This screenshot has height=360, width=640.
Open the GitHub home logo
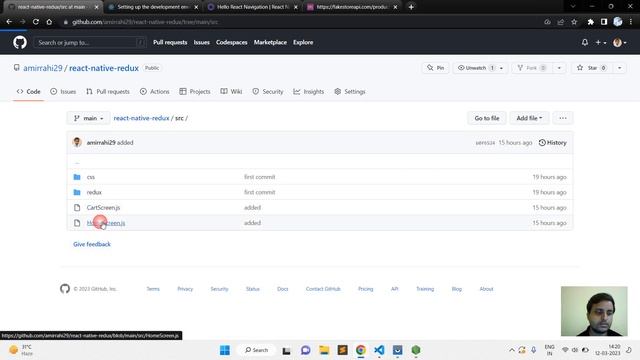pyautogui.click(x=20, y=42)
